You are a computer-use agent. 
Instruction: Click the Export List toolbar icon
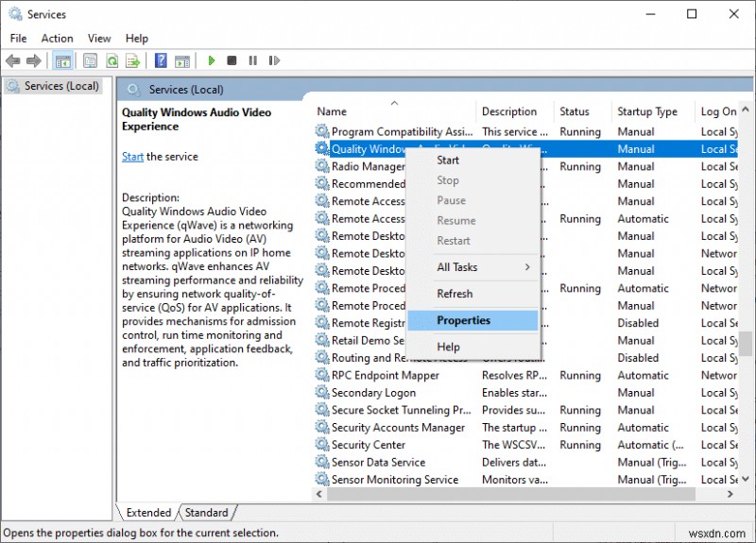point(133,60)
